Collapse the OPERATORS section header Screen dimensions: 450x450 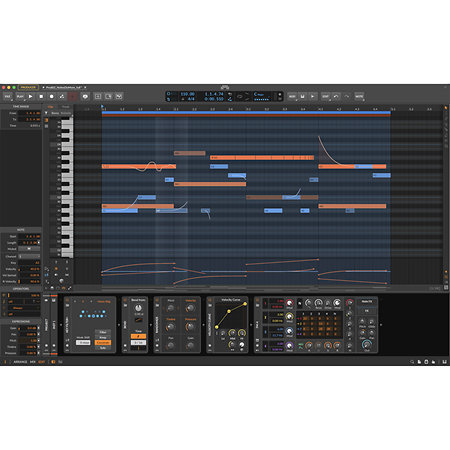point(21,289)
